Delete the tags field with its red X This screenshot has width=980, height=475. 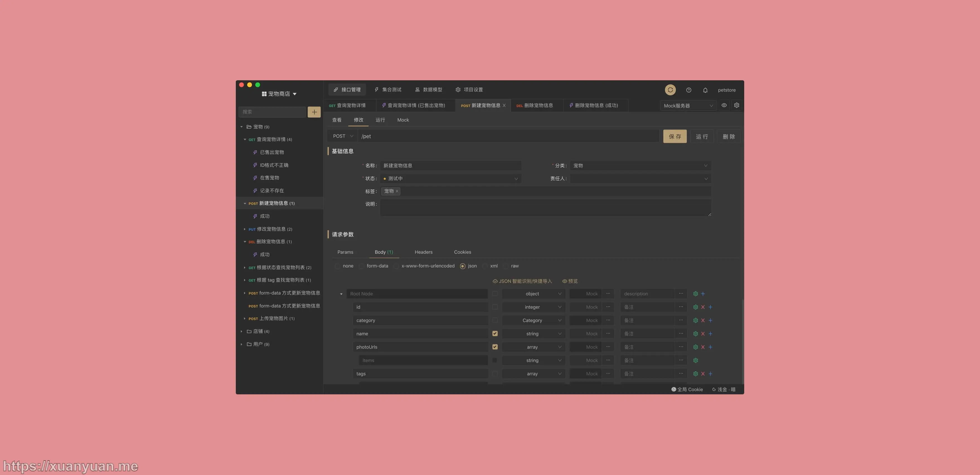[x=703, y=374]
